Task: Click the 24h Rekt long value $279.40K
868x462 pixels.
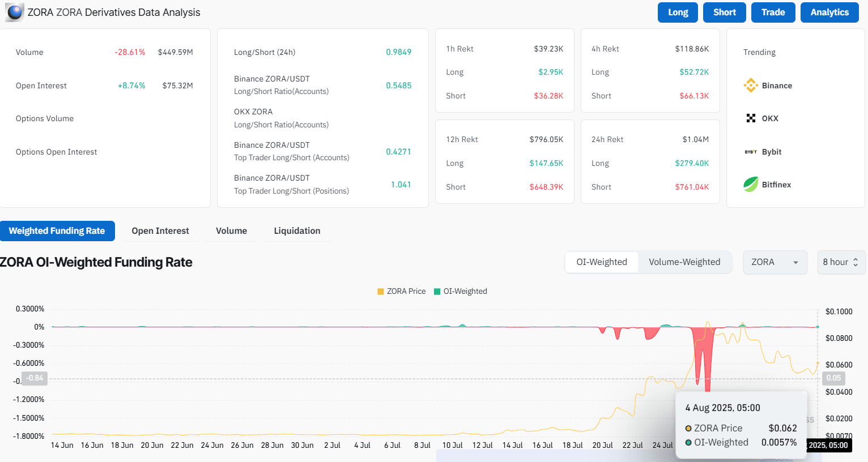Action: [692, 163]
